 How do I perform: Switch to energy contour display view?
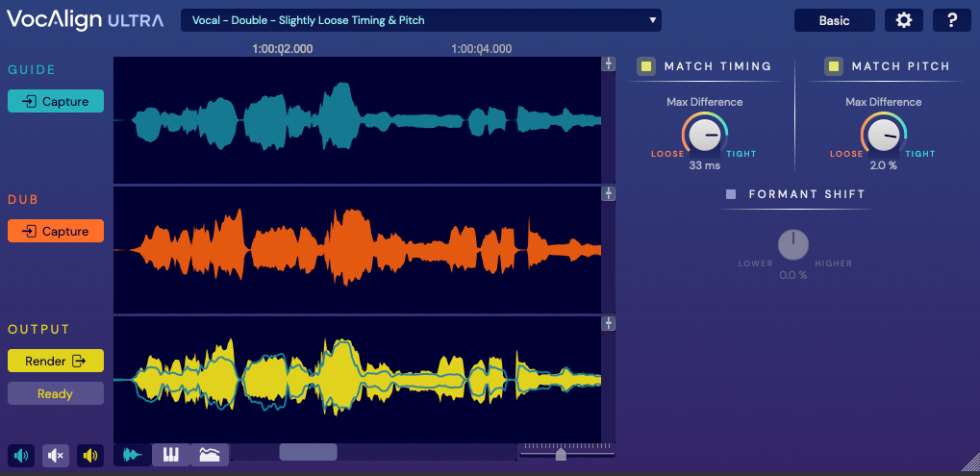[x=210, y=455]
